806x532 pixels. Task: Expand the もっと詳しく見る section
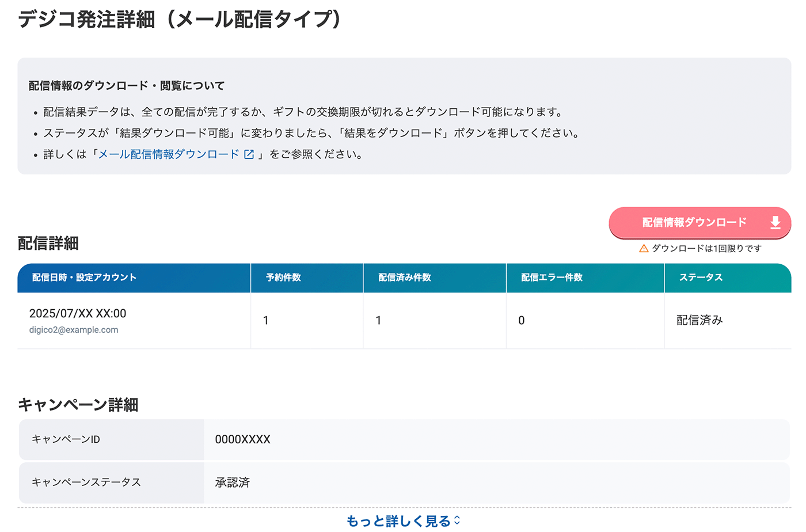(x=398, y=521)
